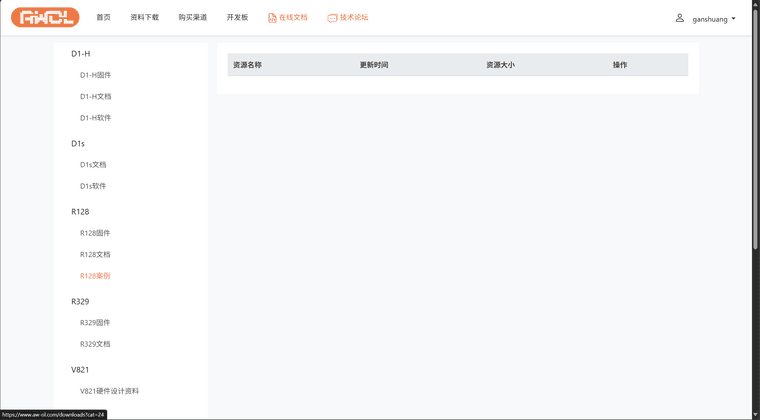Select the V821 category heading
760x420 pixels.
tap(80, 370)
